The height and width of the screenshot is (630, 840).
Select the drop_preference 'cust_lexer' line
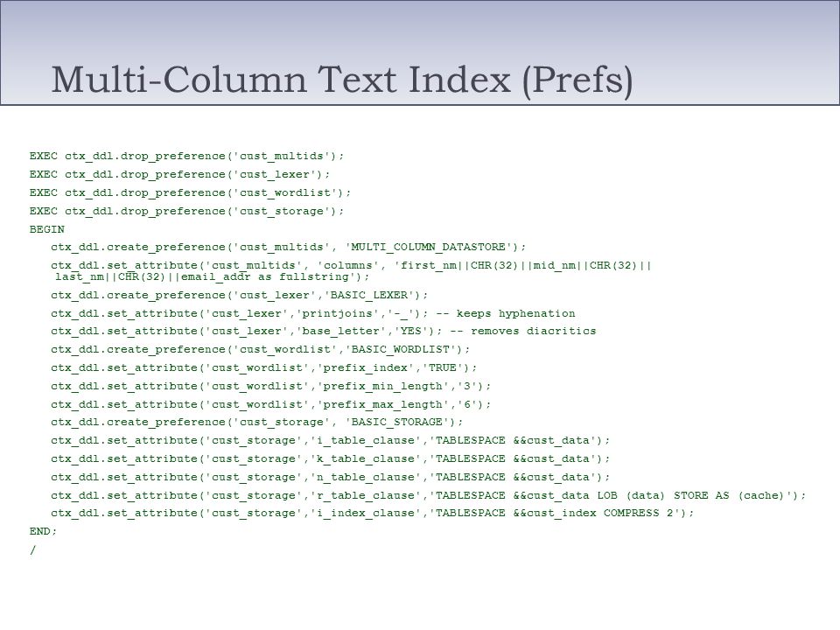point(180,175)
